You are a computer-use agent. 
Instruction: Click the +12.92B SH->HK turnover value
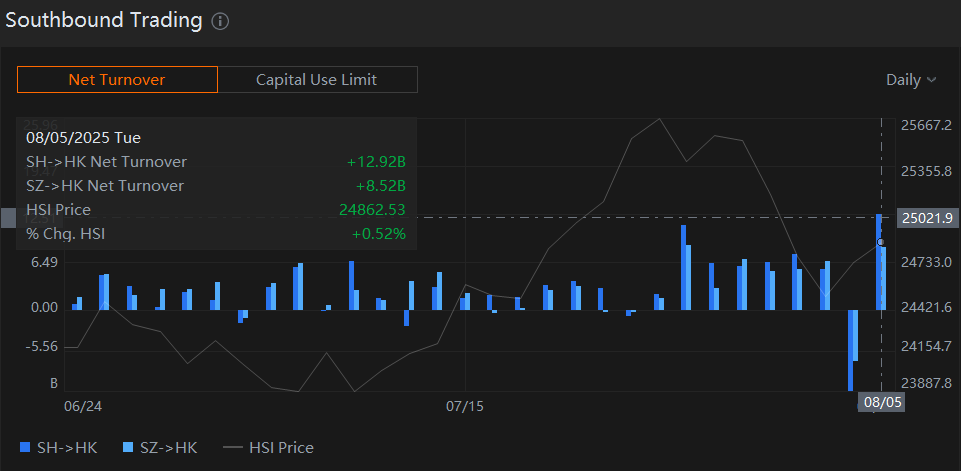click(x=376, y=162)
